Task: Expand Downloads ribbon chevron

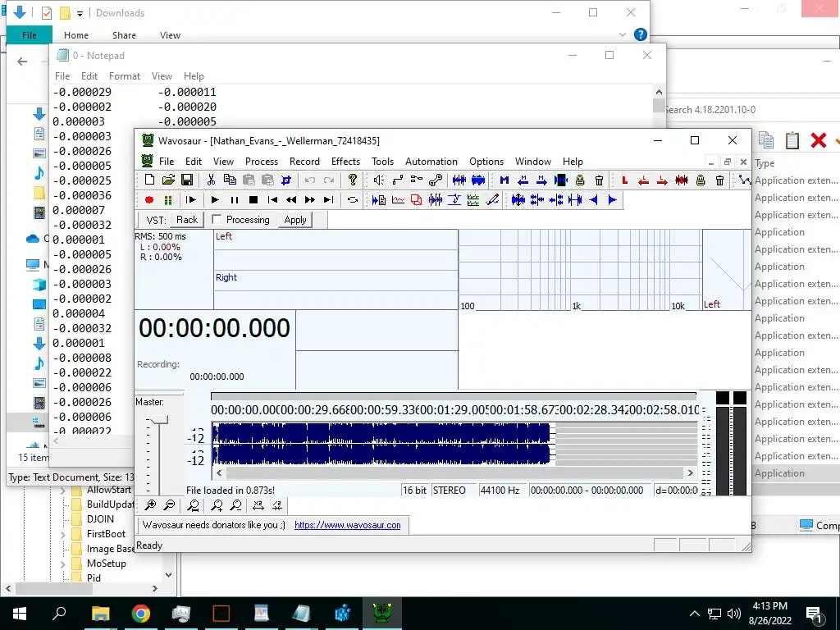Action: point(623,34)
